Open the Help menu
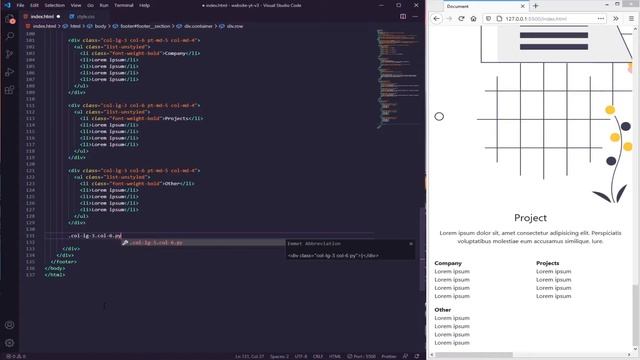Image resolution: width=640 pixels, height=360 pixels. (144, 5)
